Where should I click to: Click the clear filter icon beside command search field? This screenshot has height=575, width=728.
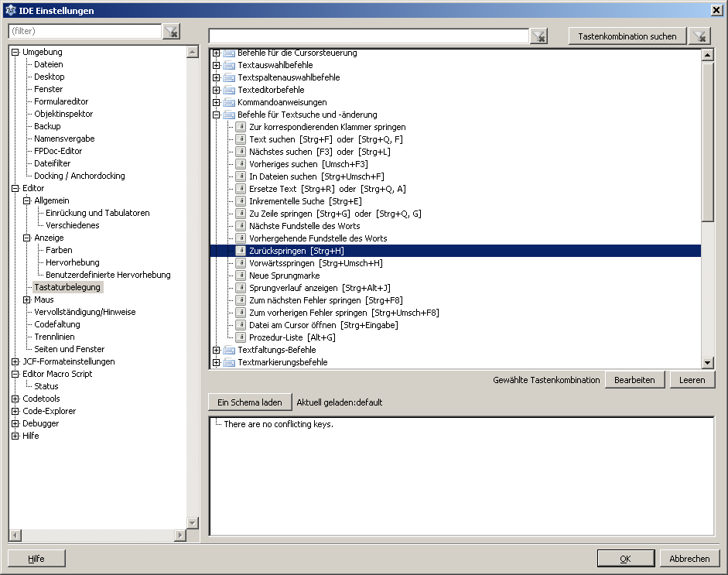pos(538,36)
